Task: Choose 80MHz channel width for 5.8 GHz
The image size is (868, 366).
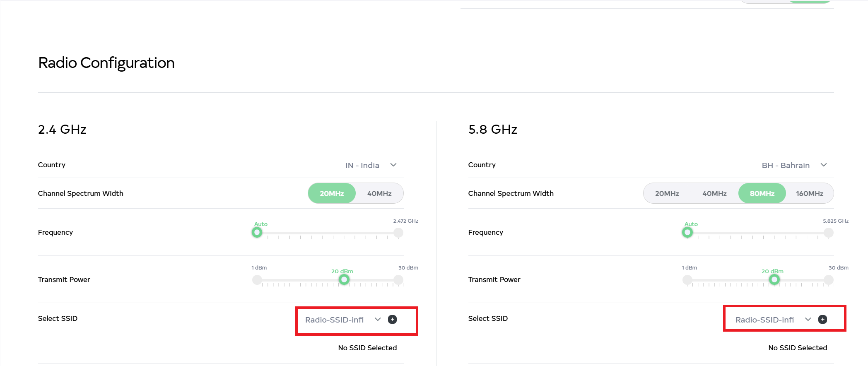Action: (x=762, y=193)
